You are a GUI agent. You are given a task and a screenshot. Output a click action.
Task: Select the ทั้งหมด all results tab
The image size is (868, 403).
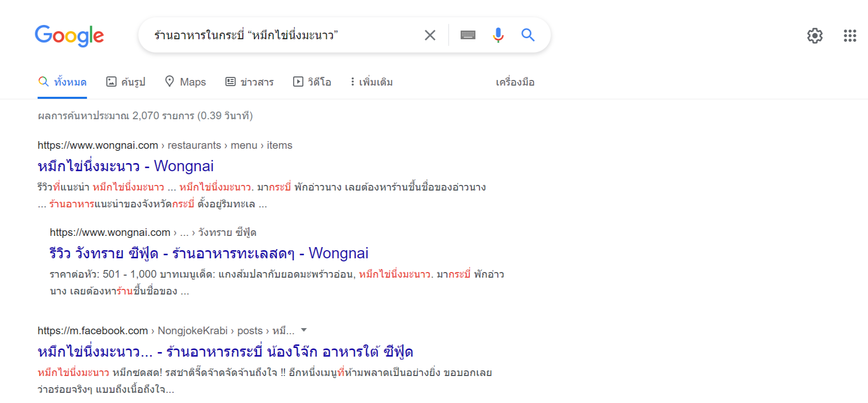click(x=63, y=82)
